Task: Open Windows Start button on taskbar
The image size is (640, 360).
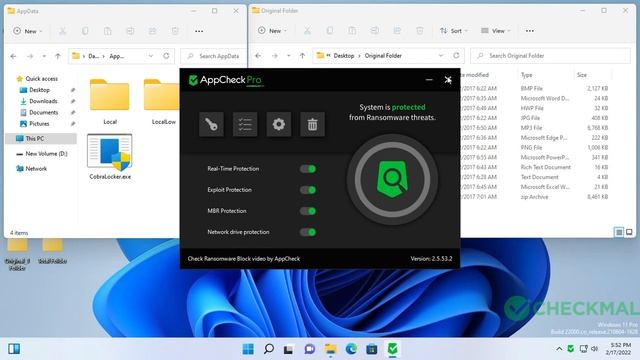Action: (248, 349)
